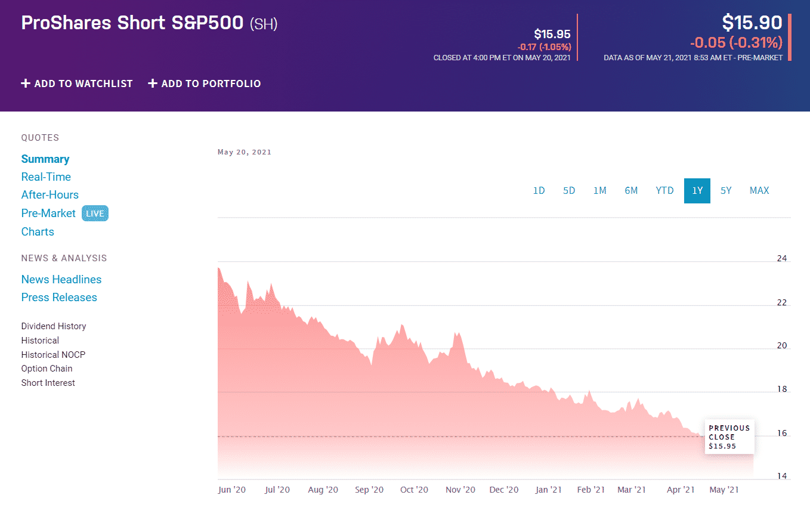
Task: Open the Charts link
Action: [x=38, y=232]
